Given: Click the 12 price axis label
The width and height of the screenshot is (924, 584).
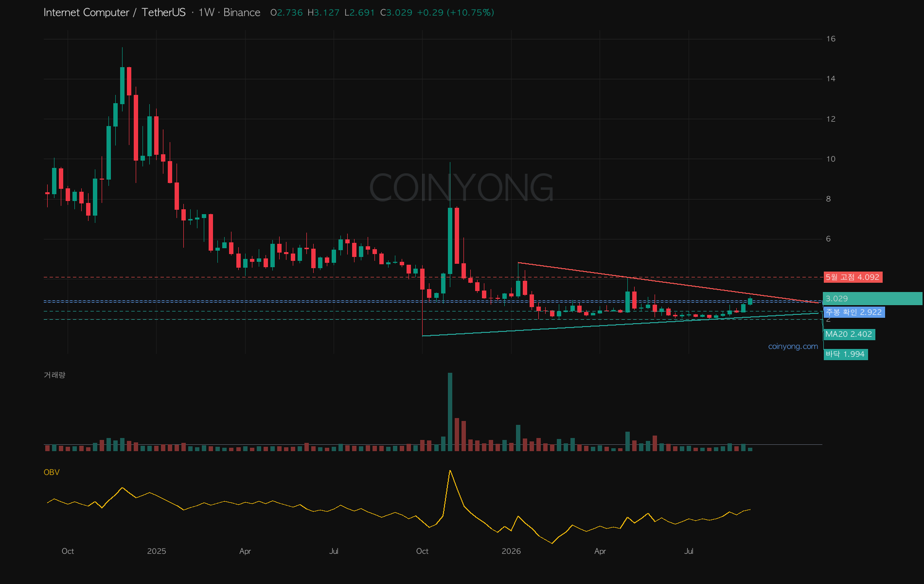Looking at the screenshot, I should [x=831, y=119].
